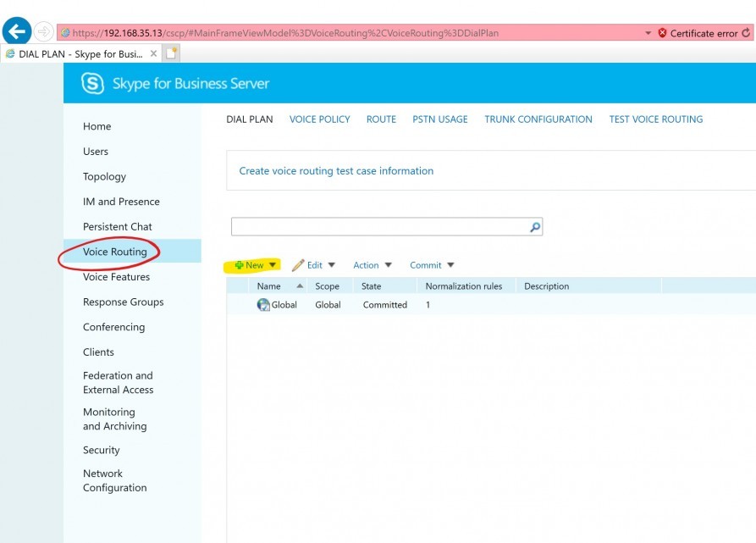Sort by Name column header
The image size is (756, 543).
click(268, 286)
